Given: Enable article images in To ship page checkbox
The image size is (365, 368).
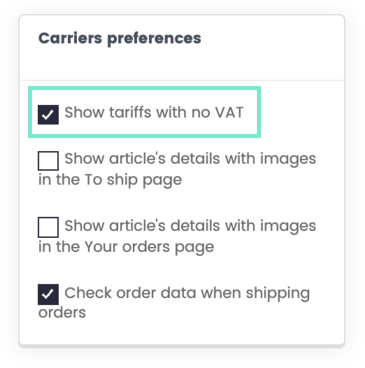Looking at the screenshot, I should (48, 161).
